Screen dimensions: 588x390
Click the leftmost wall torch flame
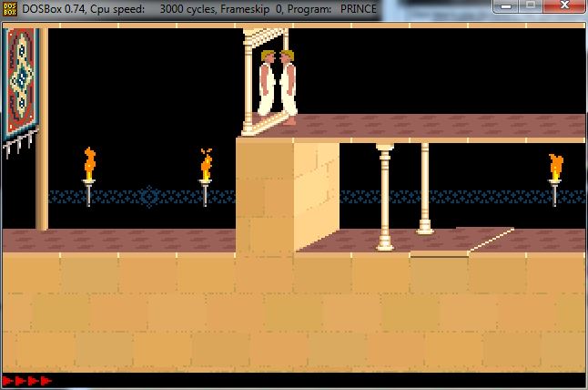click(89, 164)
